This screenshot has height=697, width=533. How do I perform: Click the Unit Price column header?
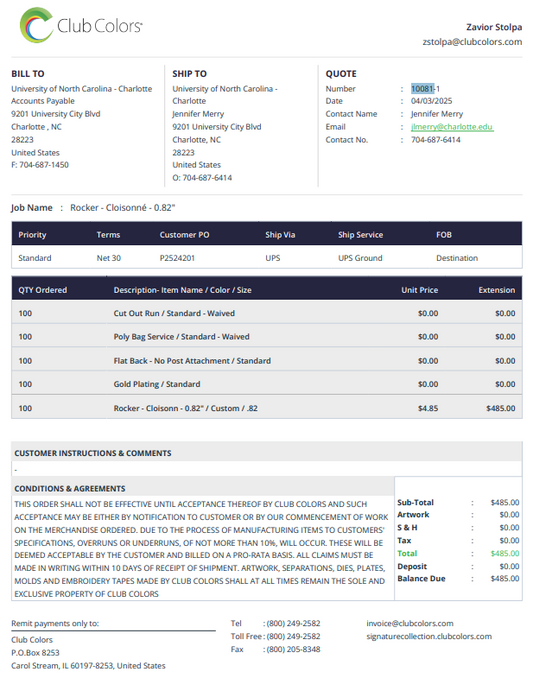tap(420, 290)
